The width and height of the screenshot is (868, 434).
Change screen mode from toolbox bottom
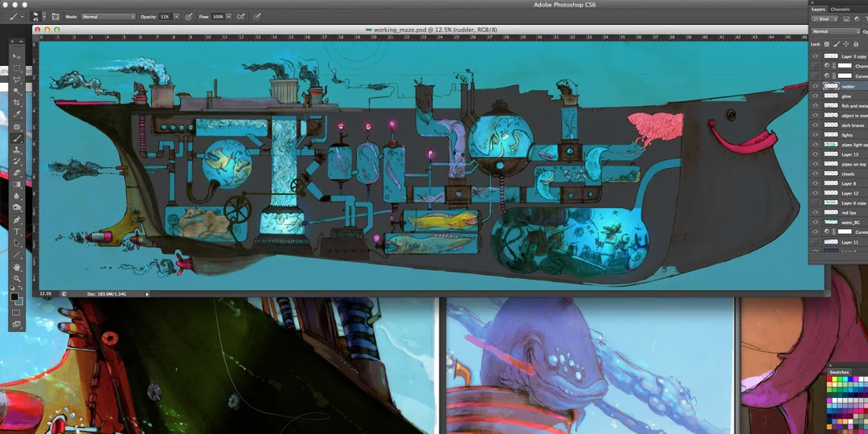click(x=17, y=325)
